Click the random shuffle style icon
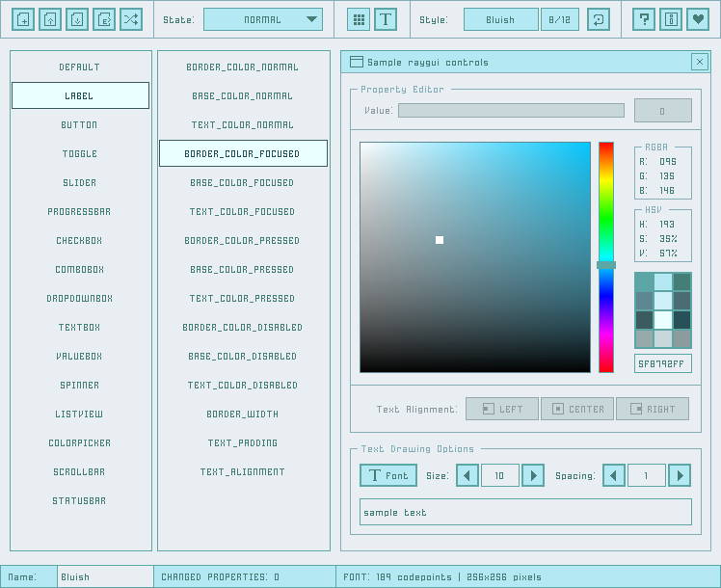The image size is (721, 588). 131,19
